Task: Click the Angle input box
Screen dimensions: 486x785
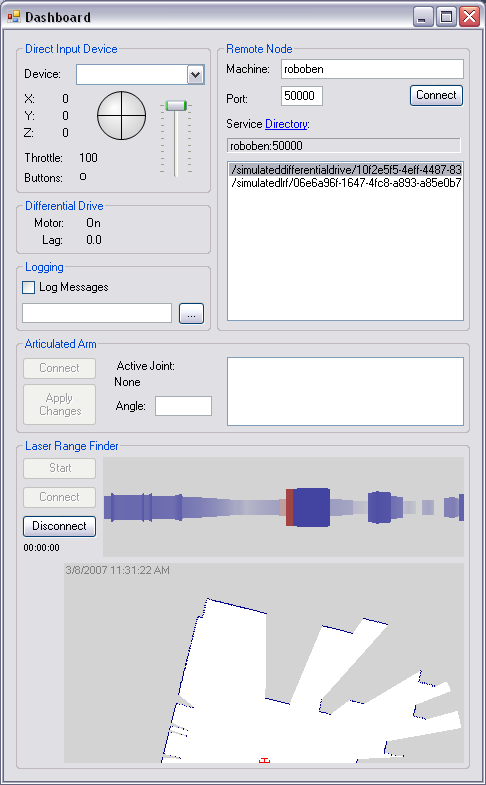Action: click(x=183, y=406)
